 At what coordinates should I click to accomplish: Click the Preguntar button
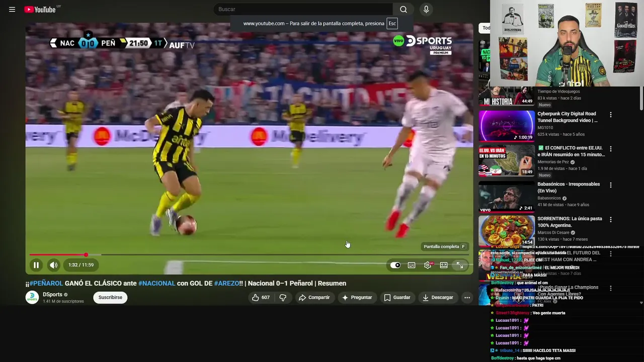(357, 298)
